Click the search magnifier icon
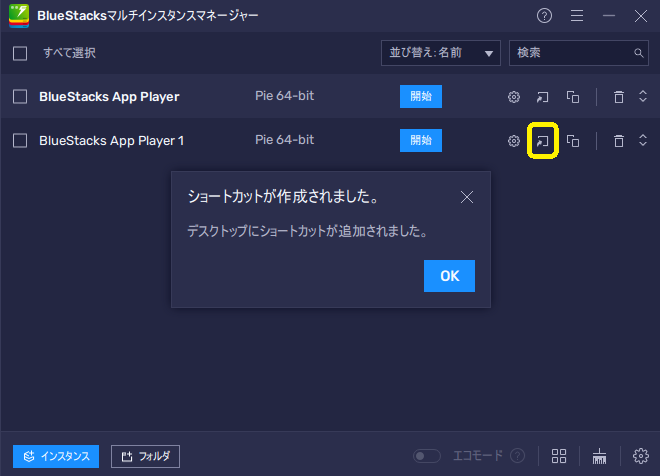Image resolution: width=660 pixels, height=476 pixels. [x=639, y=53]
